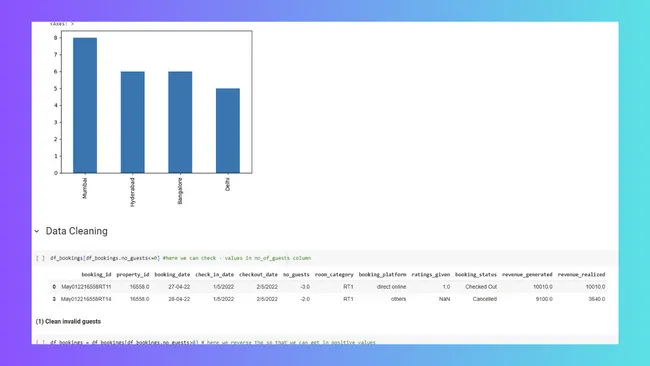Click the Delhi x-axis label

click(228, 184)
